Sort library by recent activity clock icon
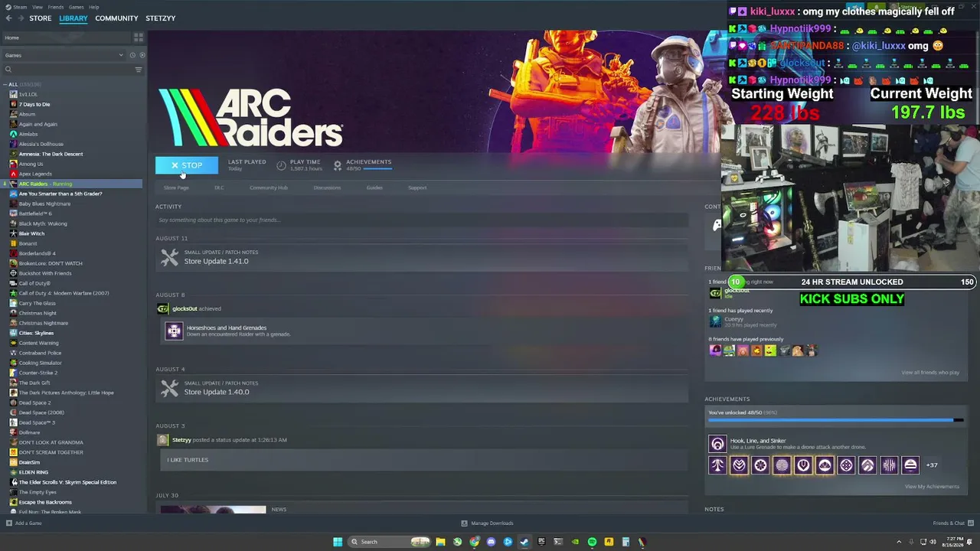The height and width of the screenshot is (551, 980). point(132,55)
